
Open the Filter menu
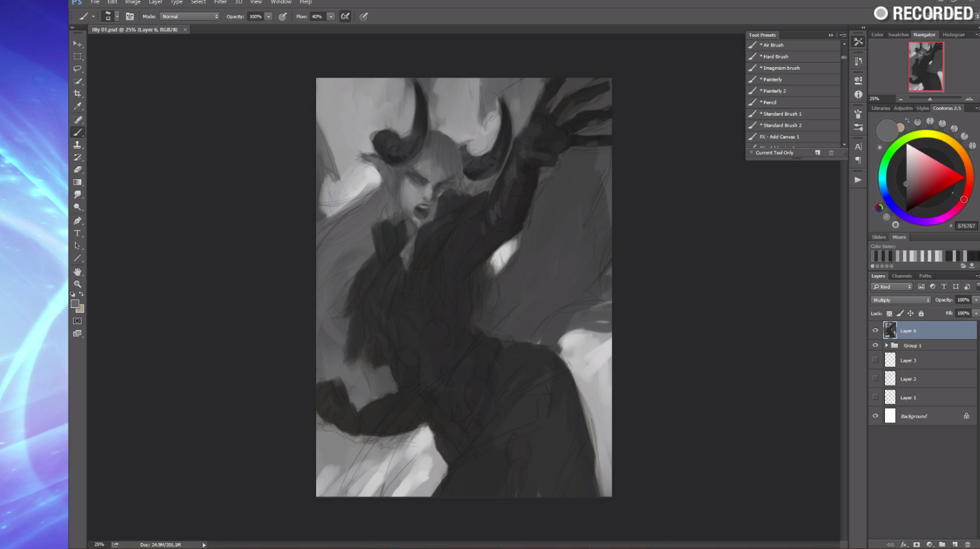(x=220, y=3)
